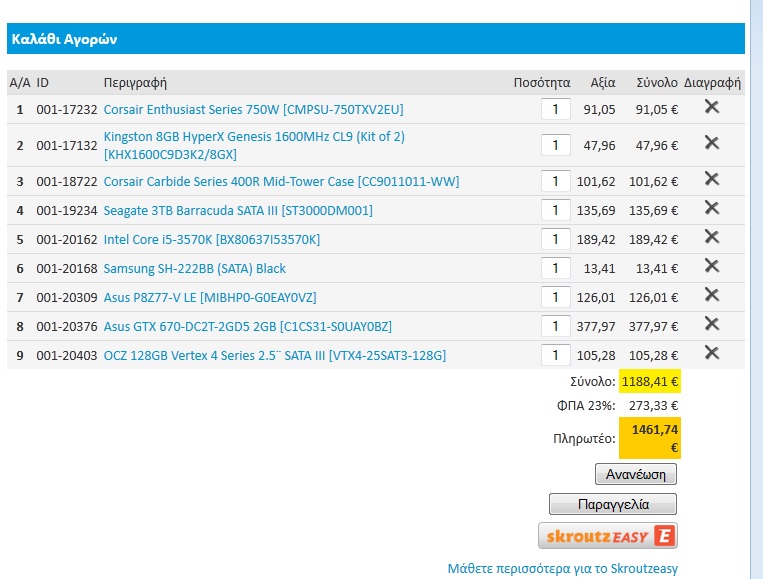The height and width of the screenshot is (579, 763).
Task: Click row total 189,42 € for Intel i5
Action: pyautogui.click(x=653, y=239)
